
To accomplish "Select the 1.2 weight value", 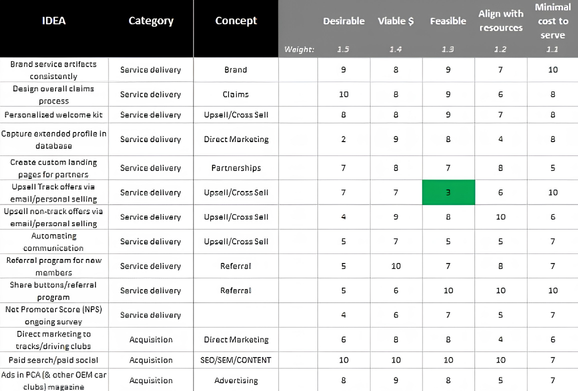I will click(500, 49).
